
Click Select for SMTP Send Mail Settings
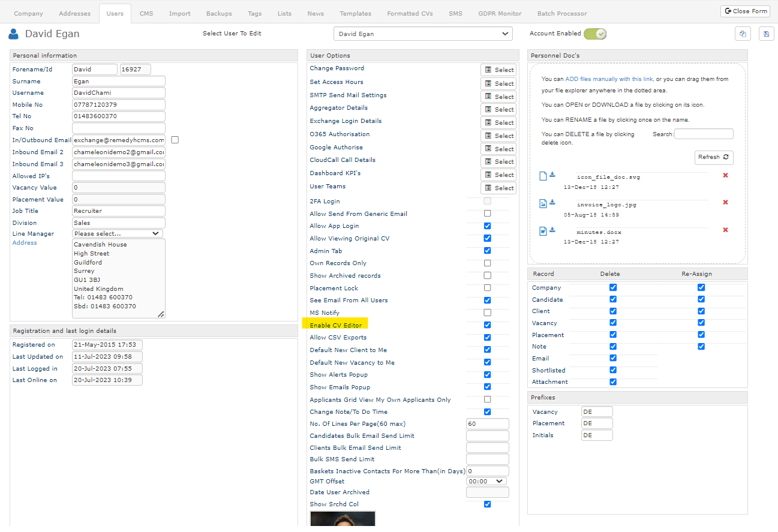click(x=498, y=97)
